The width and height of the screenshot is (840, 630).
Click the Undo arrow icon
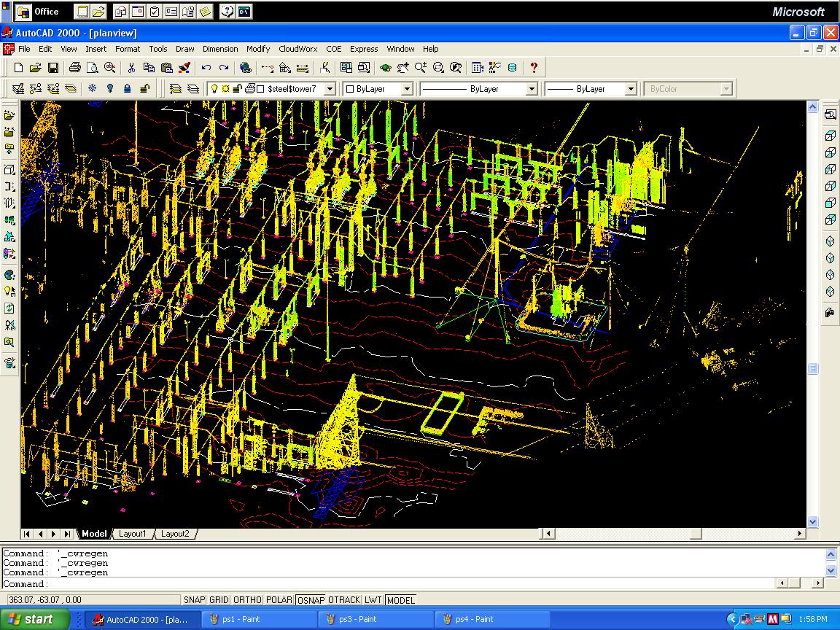tap(206, 68)
